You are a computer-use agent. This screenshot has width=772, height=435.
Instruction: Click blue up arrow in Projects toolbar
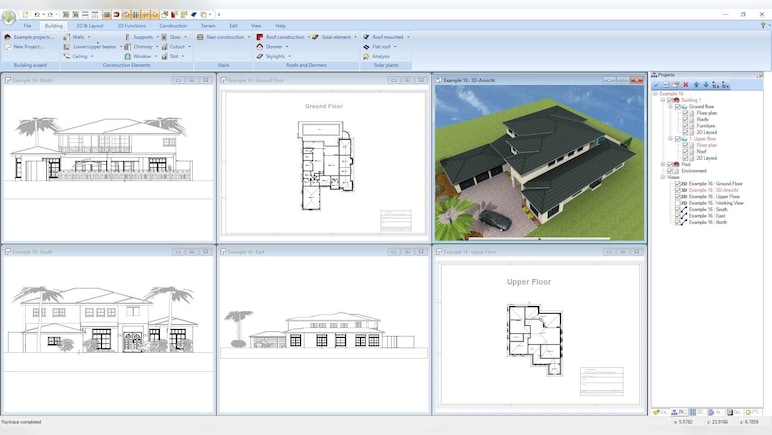coord(696,85)
